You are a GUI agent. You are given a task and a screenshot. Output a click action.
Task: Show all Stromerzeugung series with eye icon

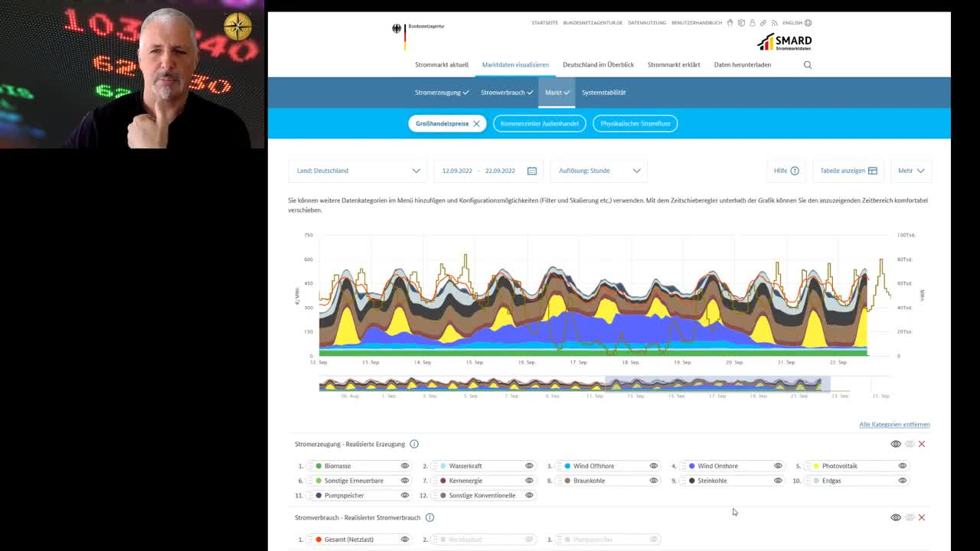pos(896,444)
